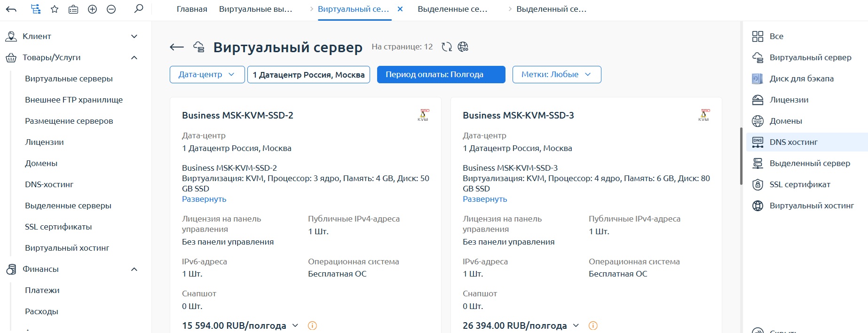The height and width of the screenshot is (333, 868).
Task: Go back using arrow beside Виртуальный сервер heading
Action: [x=177, y=47]
